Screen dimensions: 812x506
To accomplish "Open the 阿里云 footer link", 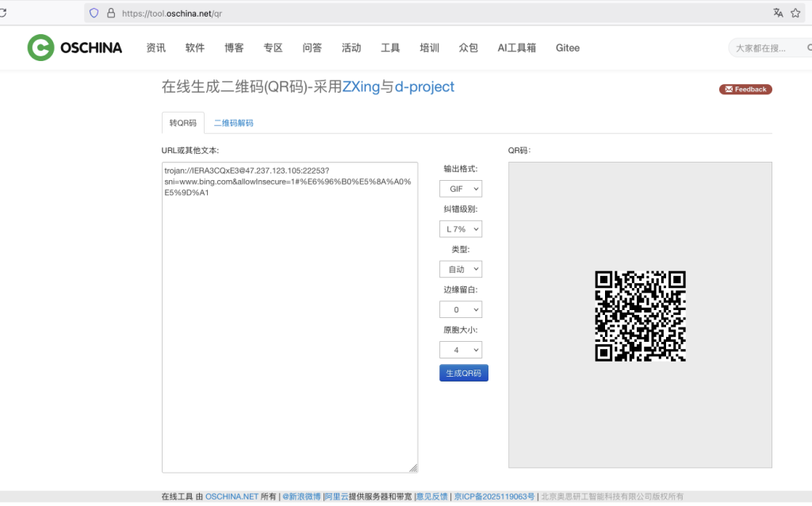I will [x=336, y=496].
